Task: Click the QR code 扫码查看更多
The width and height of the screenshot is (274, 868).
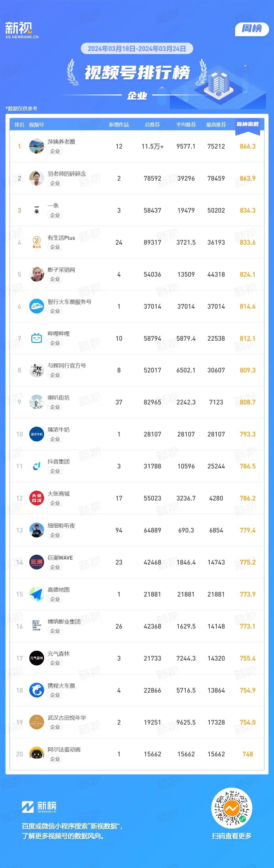Action: pyautogui.click(x=232, y=808)
